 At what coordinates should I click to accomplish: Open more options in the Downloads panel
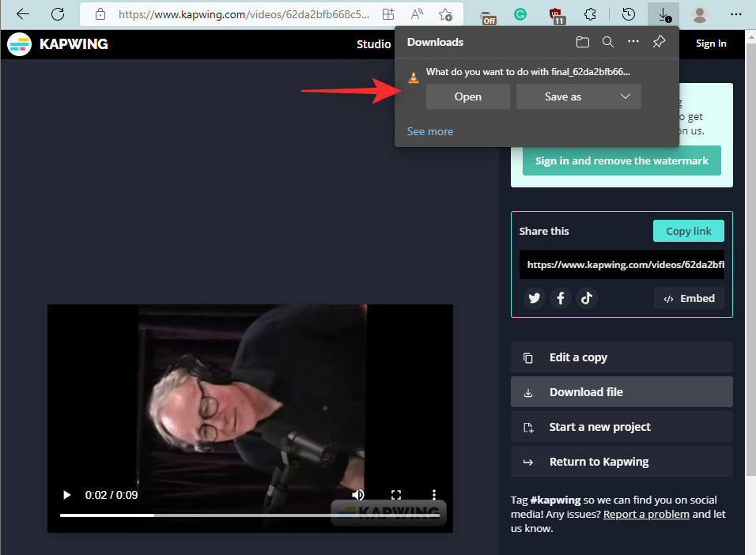(633, 42)
